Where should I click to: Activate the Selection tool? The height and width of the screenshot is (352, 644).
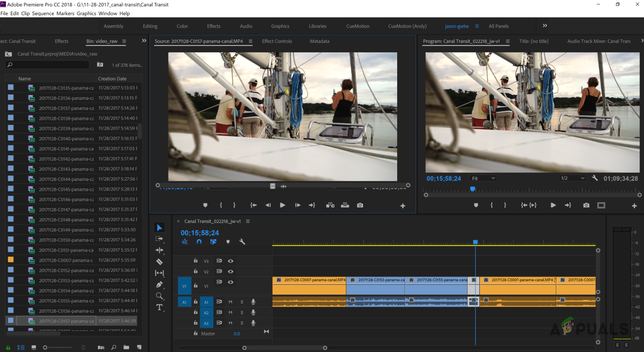pyautogui.click(x=159, y=227)
